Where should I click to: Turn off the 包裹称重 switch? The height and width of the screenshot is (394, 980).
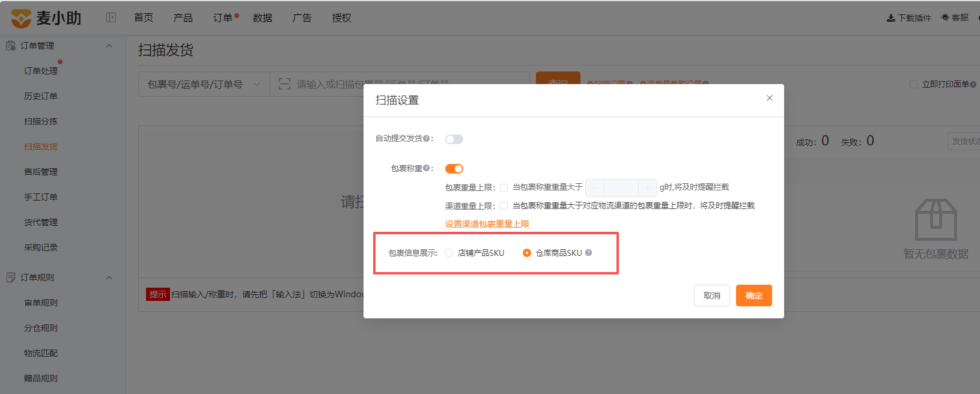pos(454,169)
